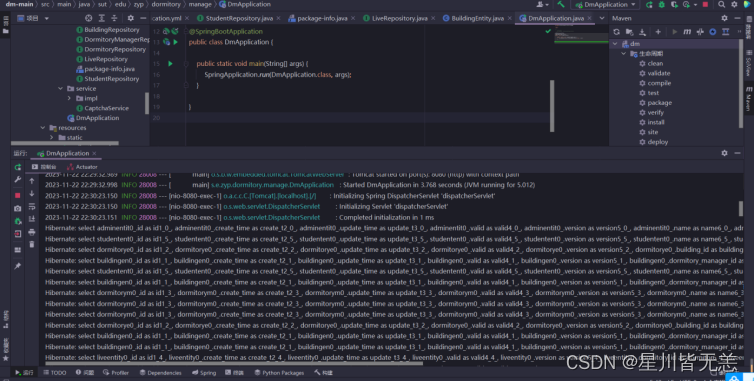Open the Actuator tab in Run panel
The width and height of the screenshot is (754, 382).
(82, 167)
